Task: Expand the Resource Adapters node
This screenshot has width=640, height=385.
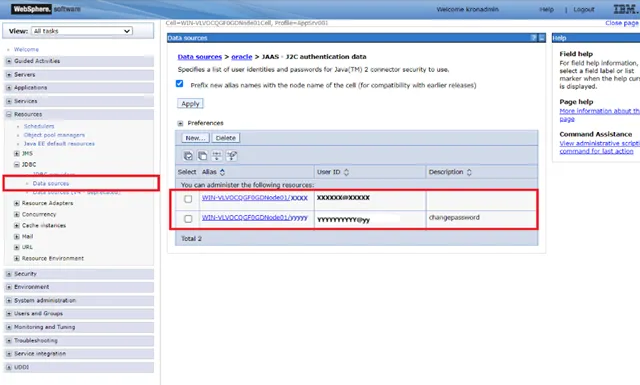Action: 17,203
